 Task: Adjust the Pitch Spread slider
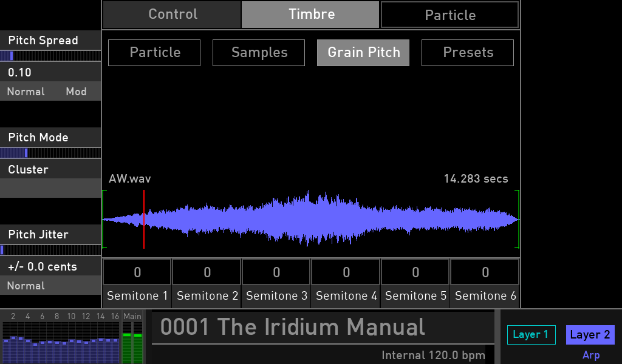[50, 56]
